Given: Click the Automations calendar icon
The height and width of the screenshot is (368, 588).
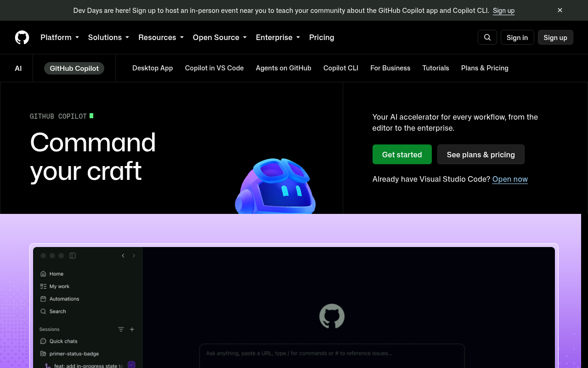Looking at the screenshot, I should pyautogui.click(x=43, y=299).
